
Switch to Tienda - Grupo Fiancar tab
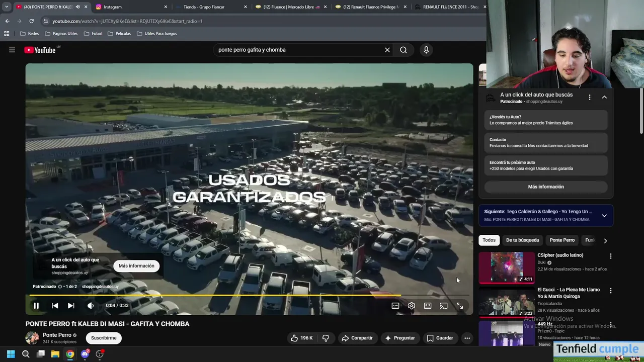(x=210, y=7)
